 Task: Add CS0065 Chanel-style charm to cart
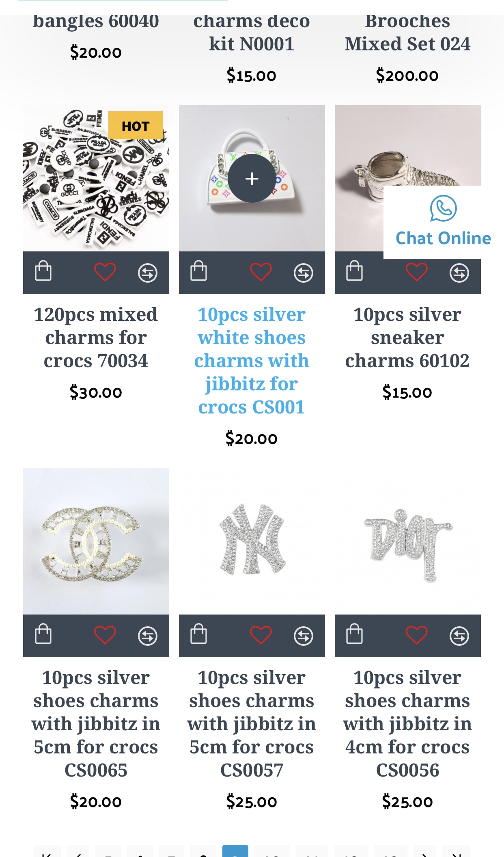[43, 634]
